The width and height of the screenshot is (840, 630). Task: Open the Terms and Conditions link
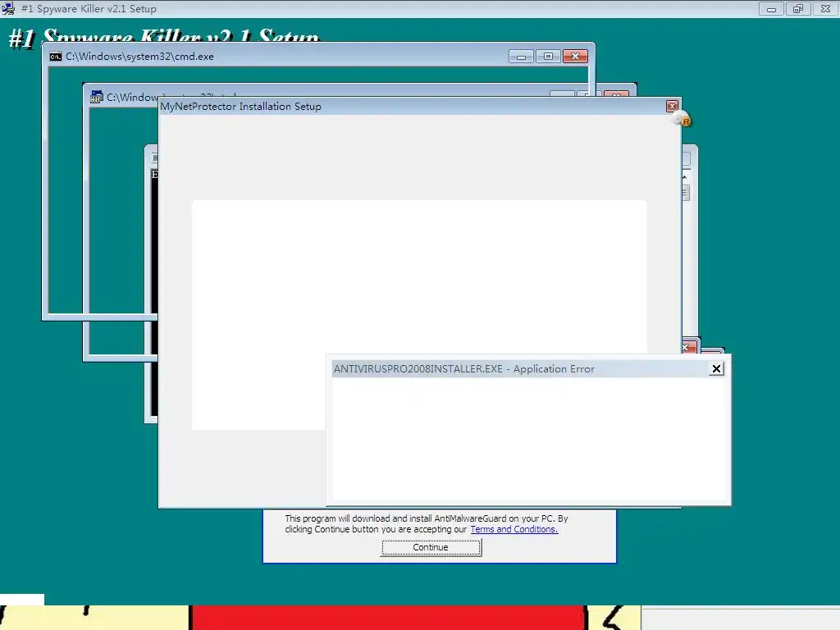click(x=514, y=529)
